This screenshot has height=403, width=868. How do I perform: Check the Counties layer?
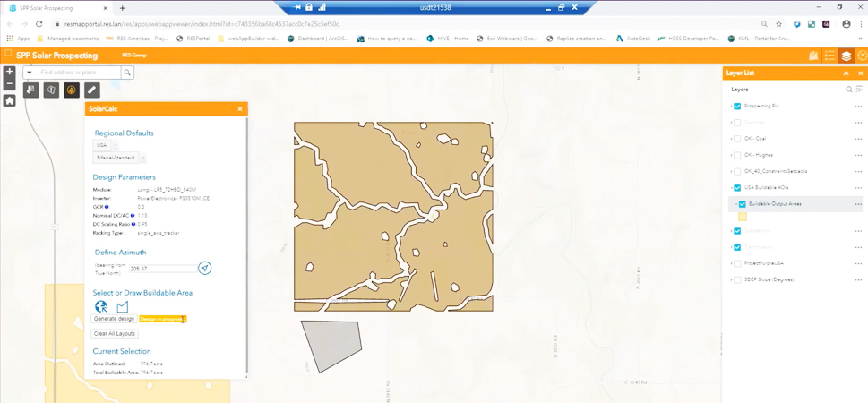737,123
